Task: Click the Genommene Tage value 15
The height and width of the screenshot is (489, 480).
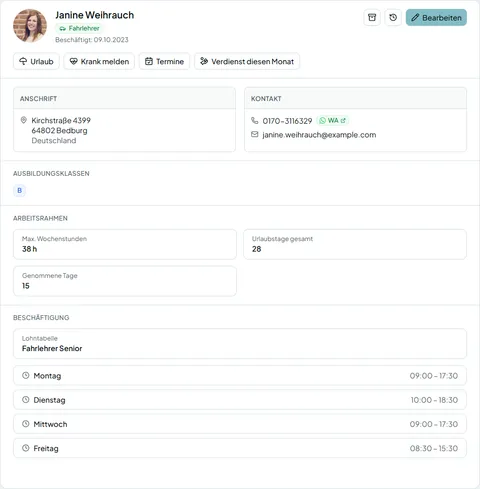Action: [x=26, y=286]
